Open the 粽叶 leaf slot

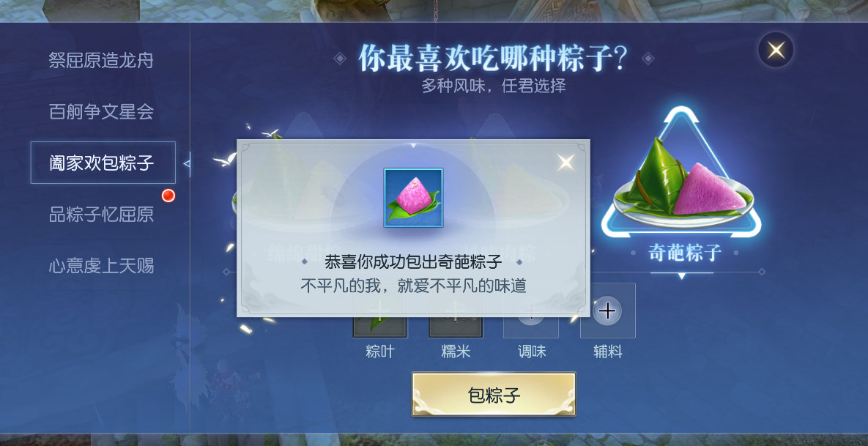click(379, 327)
